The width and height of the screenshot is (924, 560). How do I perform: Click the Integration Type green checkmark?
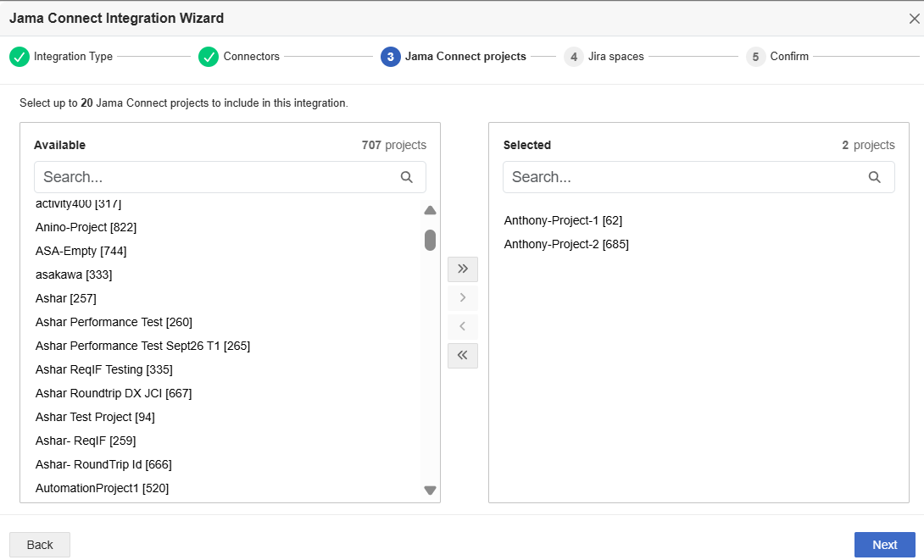coord(19,57)
